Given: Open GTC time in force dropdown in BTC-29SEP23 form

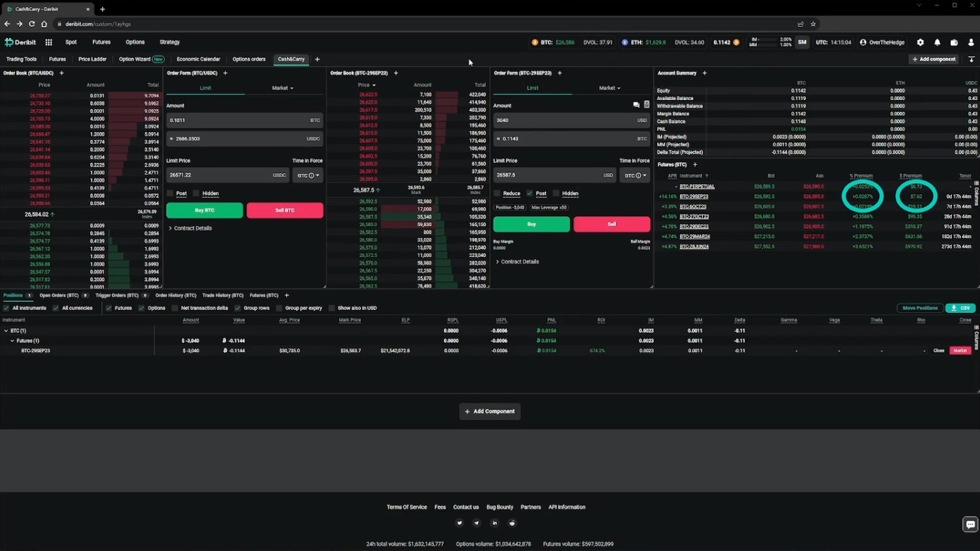Looking at the screenshot, I should tap(635, 175).
